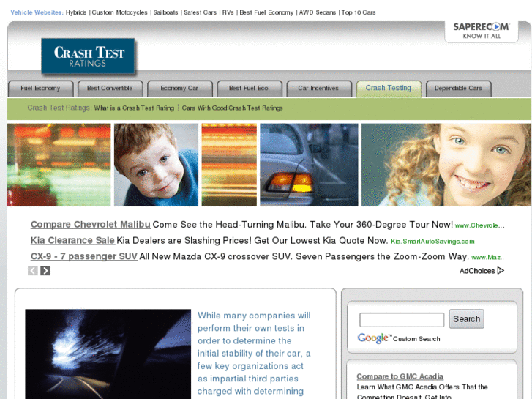Click the Saperecom Know It All logo
Viewport: 532px width, 399px height.
point(482,31)
